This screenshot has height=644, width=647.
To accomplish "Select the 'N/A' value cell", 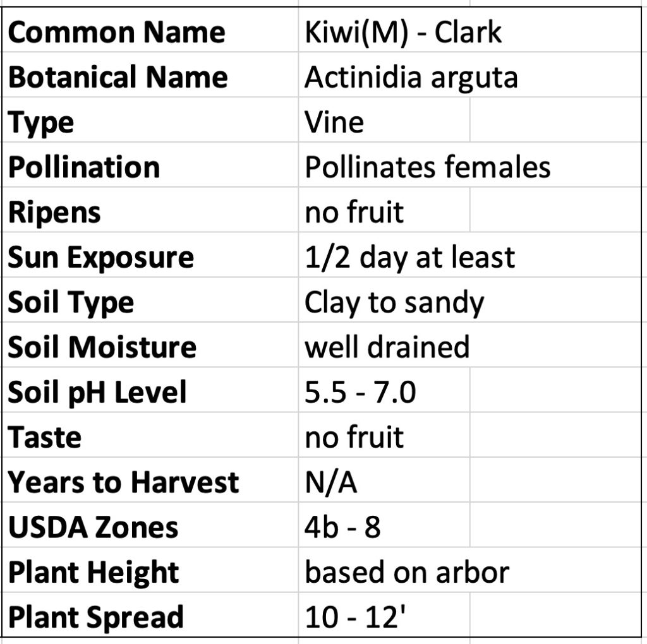I will tap(331, 482).
